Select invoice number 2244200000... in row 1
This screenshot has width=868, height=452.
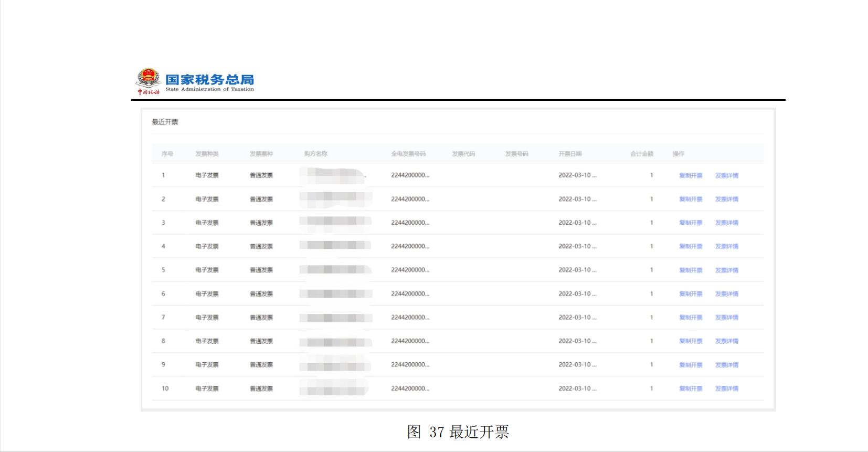[410, 175]
